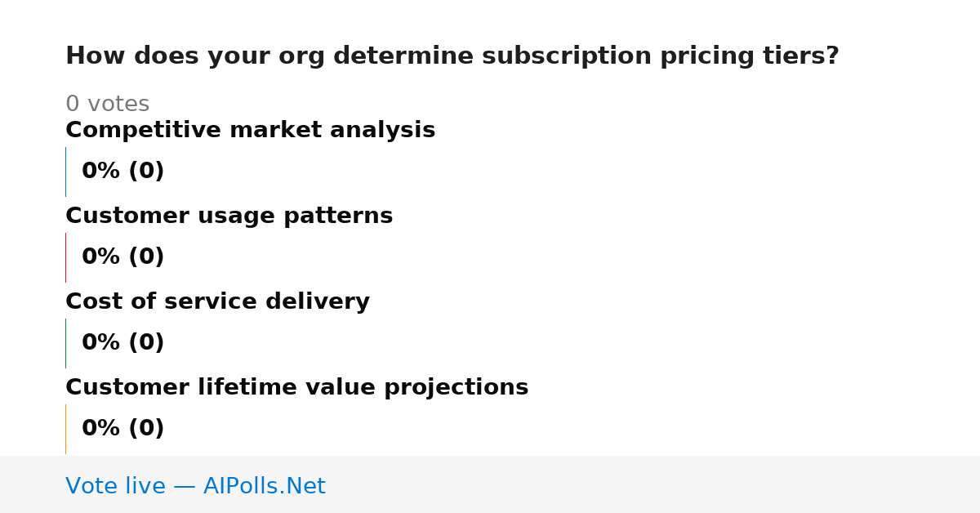Click the 0% (0) result for Customer usage patterns
This screenshot has width=980, height=513.
pyautogui.click(x=122, y=257)
